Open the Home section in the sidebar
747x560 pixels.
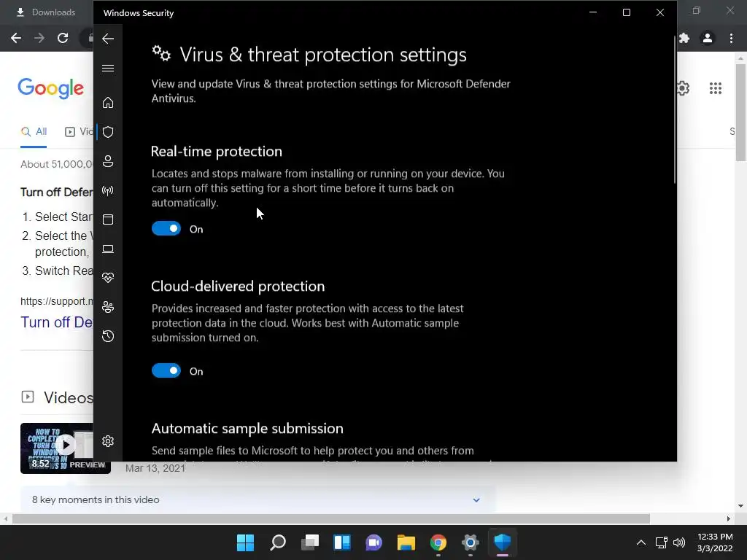pyautogui.click(x=108, y=102)
